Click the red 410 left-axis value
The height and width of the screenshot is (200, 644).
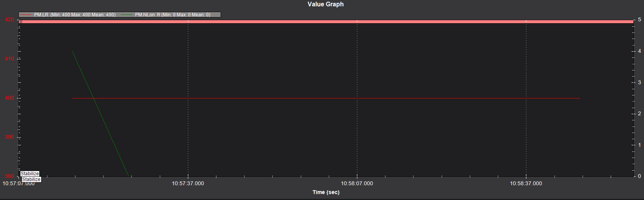[9, 59]
